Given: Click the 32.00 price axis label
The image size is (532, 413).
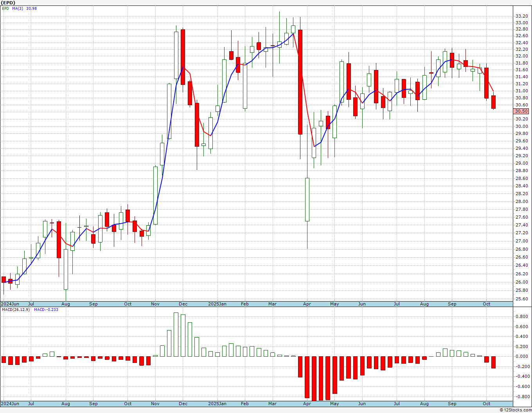Looking at the screenshot, I should [521, 56].
